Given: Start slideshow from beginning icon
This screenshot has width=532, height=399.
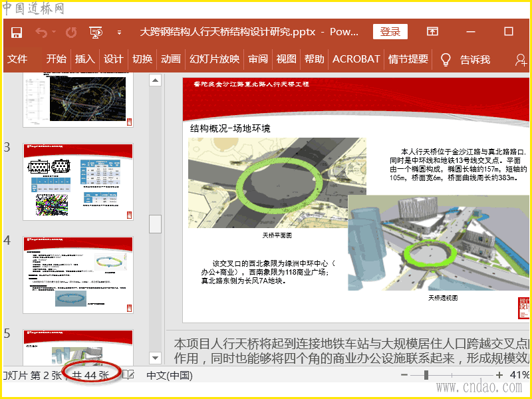Looking at the screenshot, I should pyautogui.click(x=96, y=32).
